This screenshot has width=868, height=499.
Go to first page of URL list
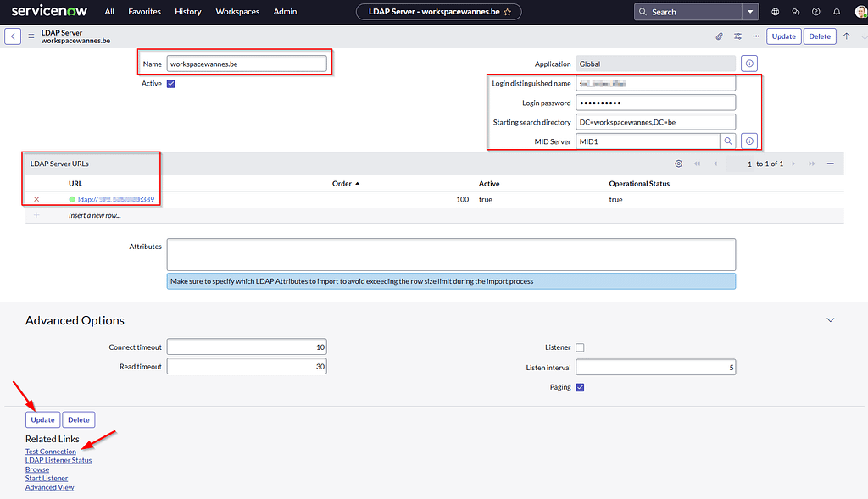[x=697, y=164]
